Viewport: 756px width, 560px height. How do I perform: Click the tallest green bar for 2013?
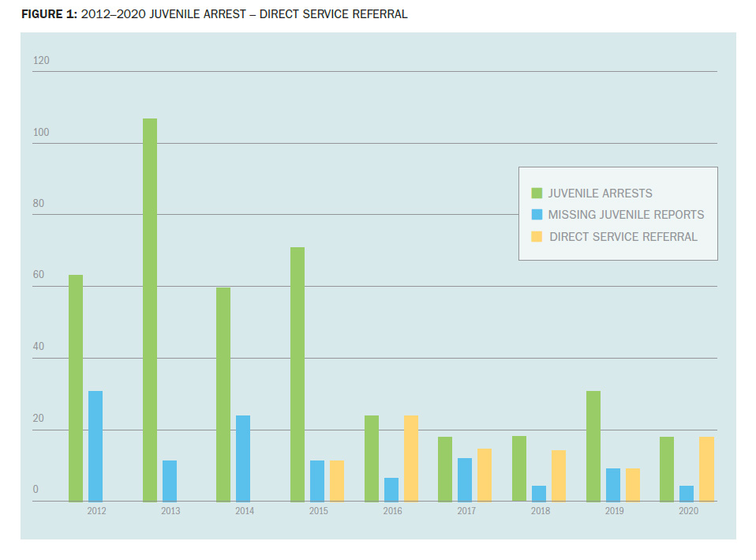150,310
